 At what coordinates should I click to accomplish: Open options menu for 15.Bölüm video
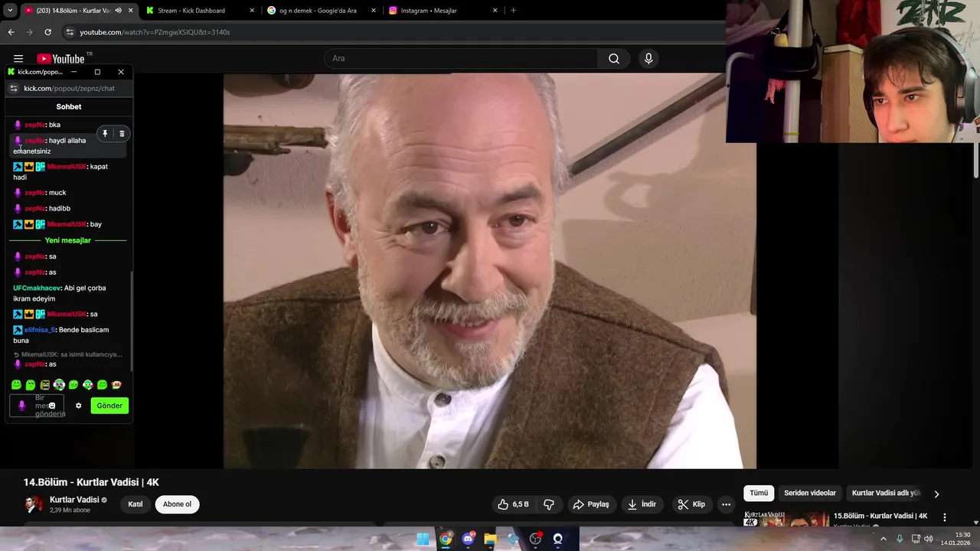(945, 517)
